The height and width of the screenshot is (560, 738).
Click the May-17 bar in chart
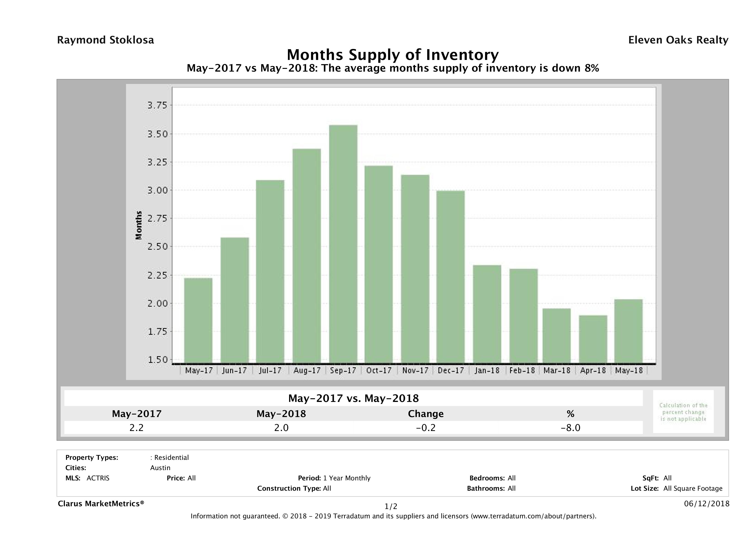pos(198,320)
